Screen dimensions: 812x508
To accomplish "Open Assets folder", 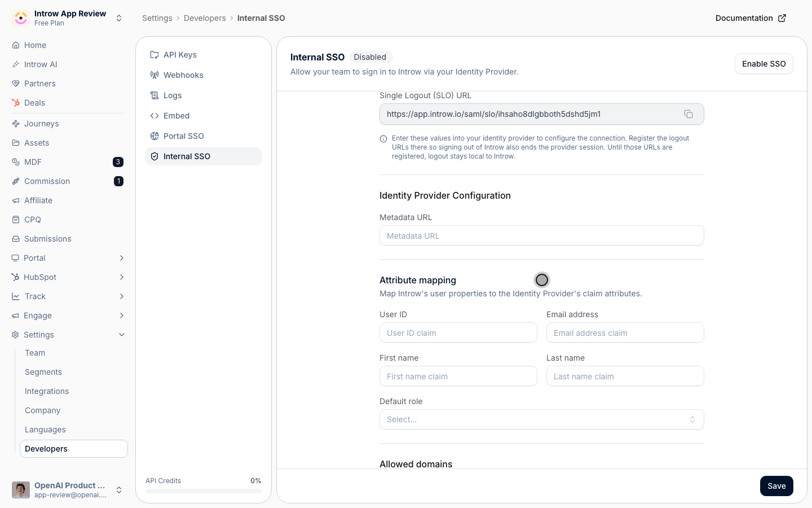I will click(68, 143).
